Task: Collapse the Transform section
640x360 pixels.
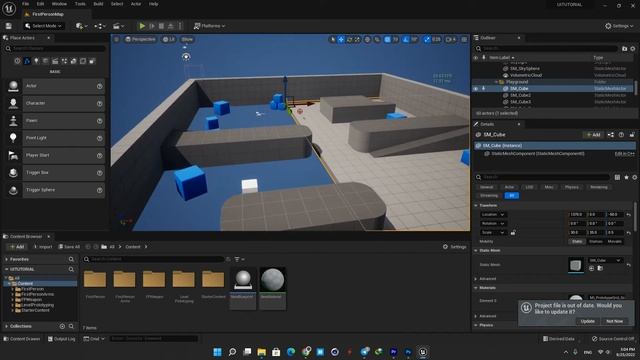Action: [476, 205]
